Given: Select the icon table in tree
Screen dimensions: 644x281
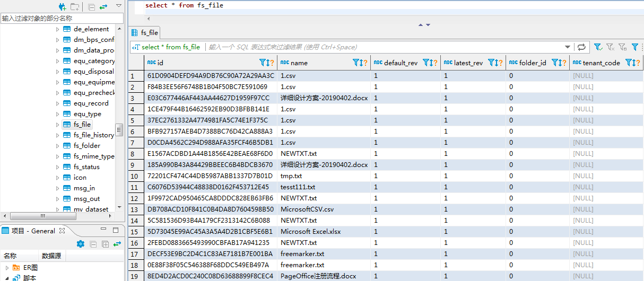Looking at the screenshot, I should point(80,178).
